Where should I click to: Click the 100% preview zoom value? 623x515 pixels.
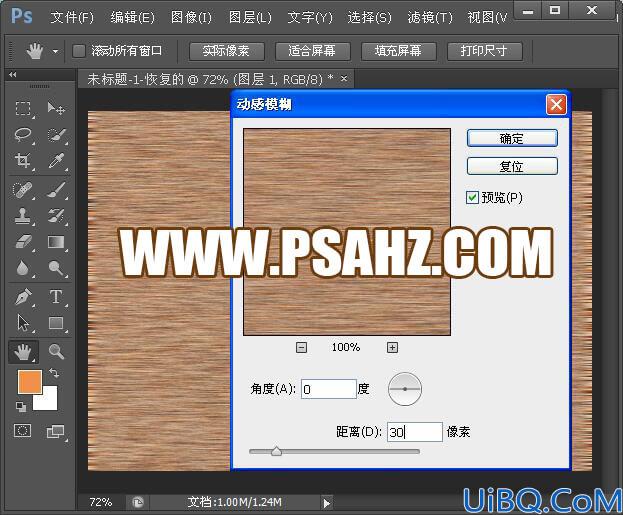pyautogui.click(x=346, y=348)
